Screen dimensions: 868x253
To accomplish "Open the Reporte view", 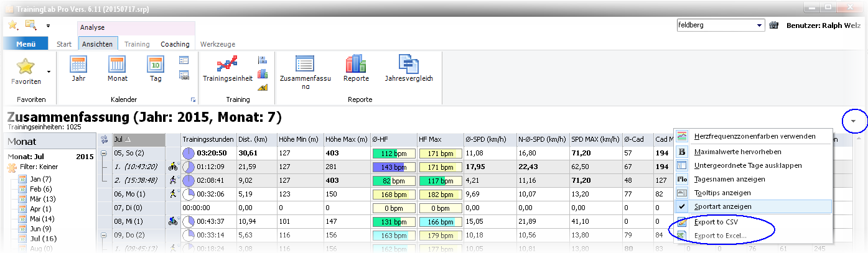I will coord(356,70).
